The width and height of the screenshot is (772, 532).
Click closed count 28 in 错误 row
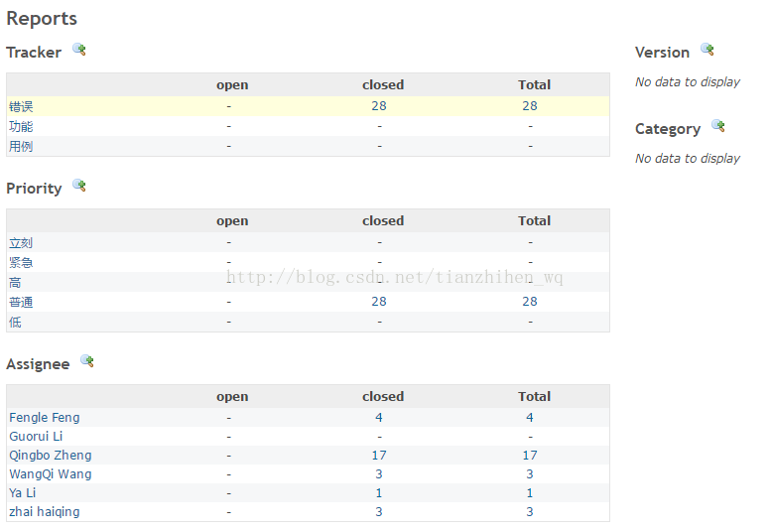coord(379,106)
